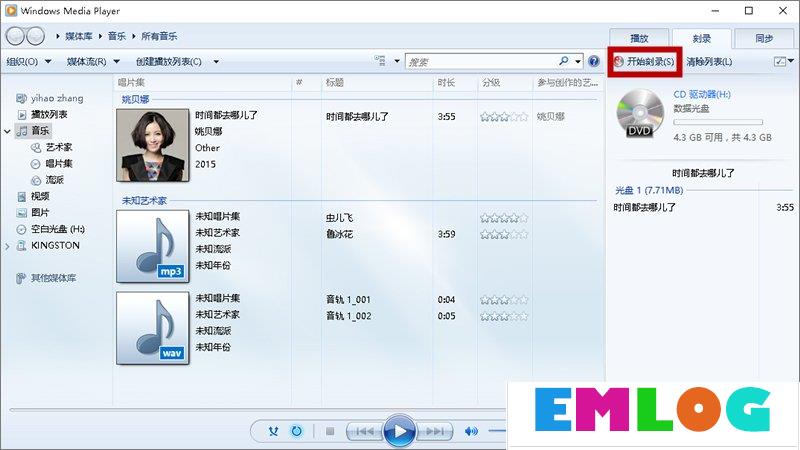
Task: Click the playback seek bar
Action: (x=258, y=410)
